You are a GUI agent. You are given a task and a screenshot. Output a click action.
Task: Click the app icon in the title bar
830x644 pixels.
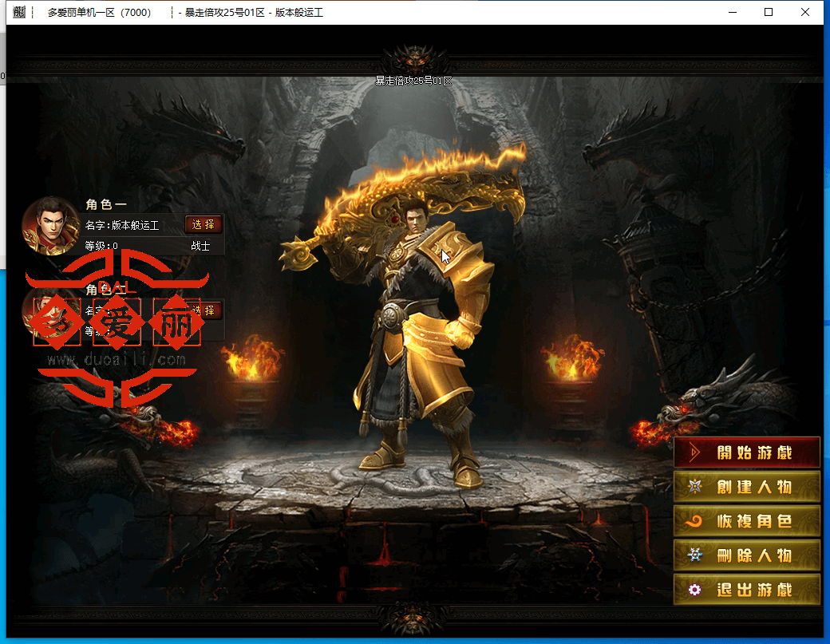(19, 12)
